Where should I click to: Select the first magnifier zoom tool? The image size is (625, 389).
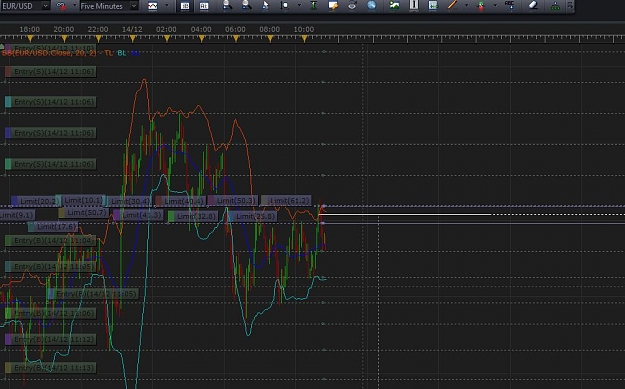pos(227,5)
